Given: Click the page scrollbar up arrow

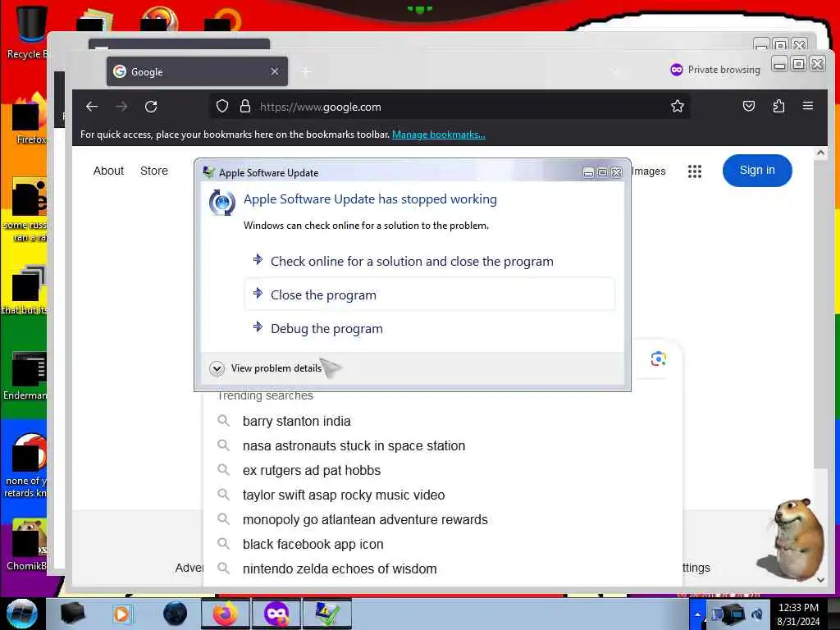Looking at the screenshot, I should click(x=820, y=153).
